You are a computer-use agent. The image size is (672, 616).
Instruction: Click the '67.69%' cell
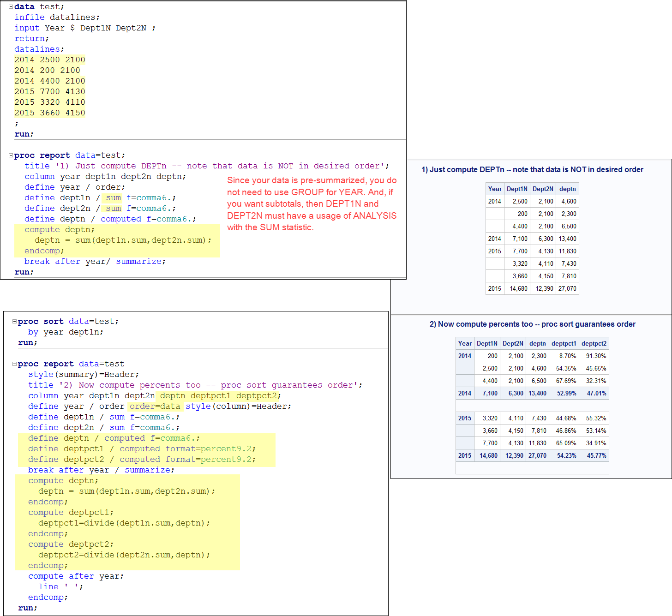tap(564, 381)
